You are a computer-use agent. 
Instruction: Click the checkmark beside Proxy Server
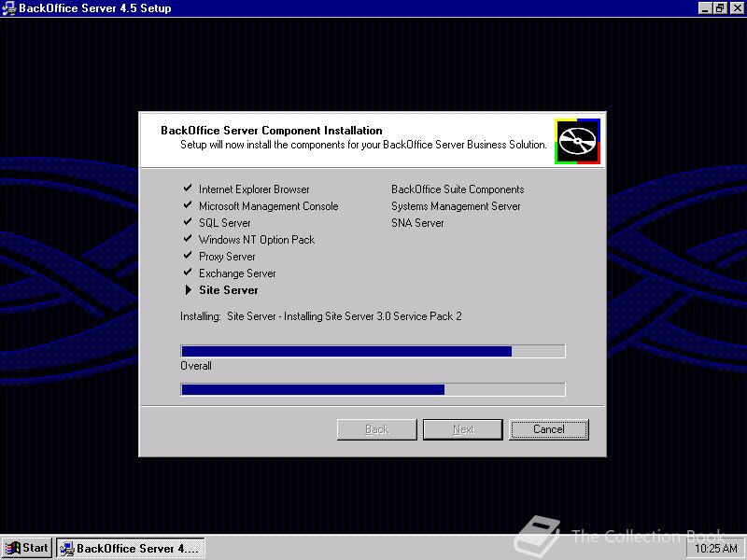click(x=188, y=256)
